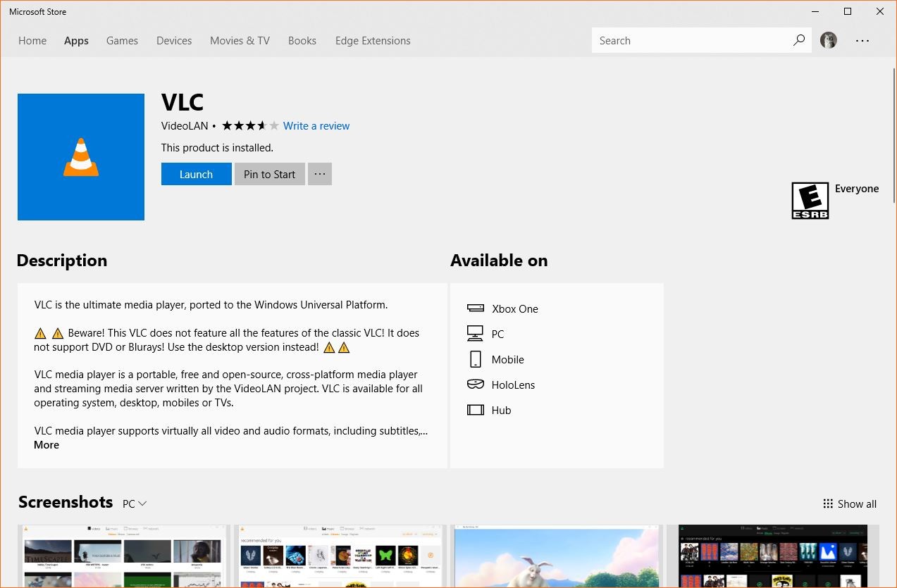Screen dimensions: 897x588
Task: Click the VLC cone app logo
Action: point(81,157)
